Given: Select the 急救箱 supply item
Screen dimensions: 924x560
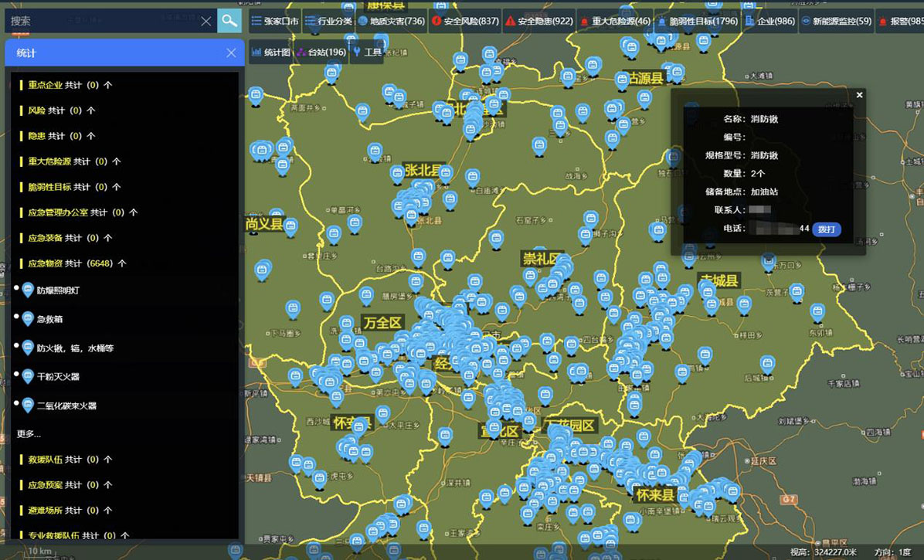Looking at the screenshot, I should point(49,319).
